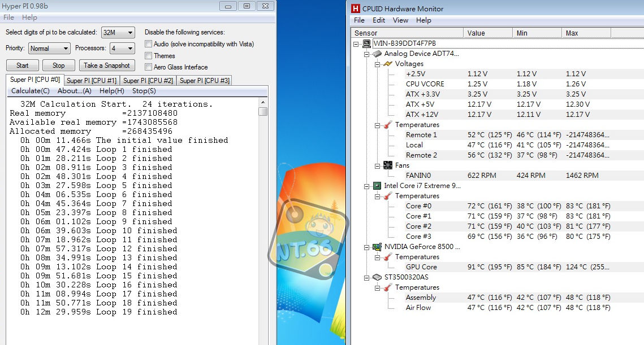Click the Analog Device ADT74 chip icon
644x345 pixels.
click(x=377, y=54)
